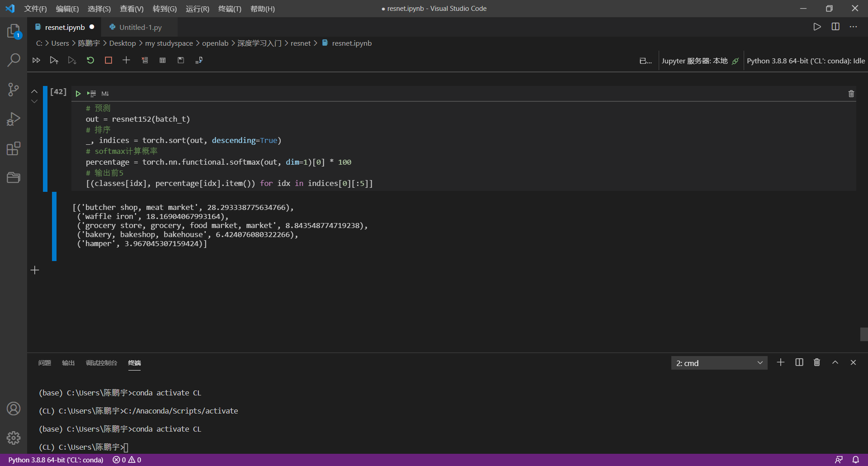Viewport: 868px width, 466px height.
Task: Click the run cell and below icon
Action: [x=72, y=60]
